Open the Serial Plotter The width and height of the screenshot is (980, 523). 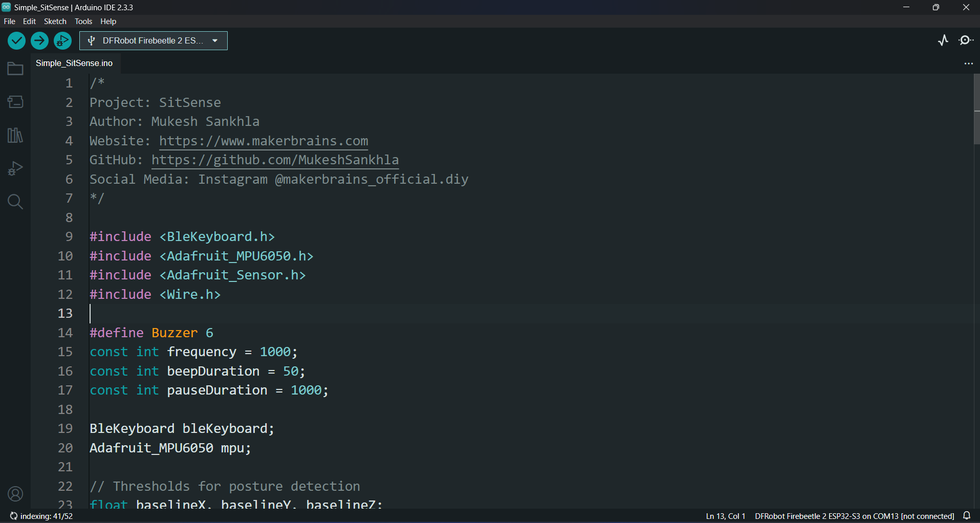(943, 40)
